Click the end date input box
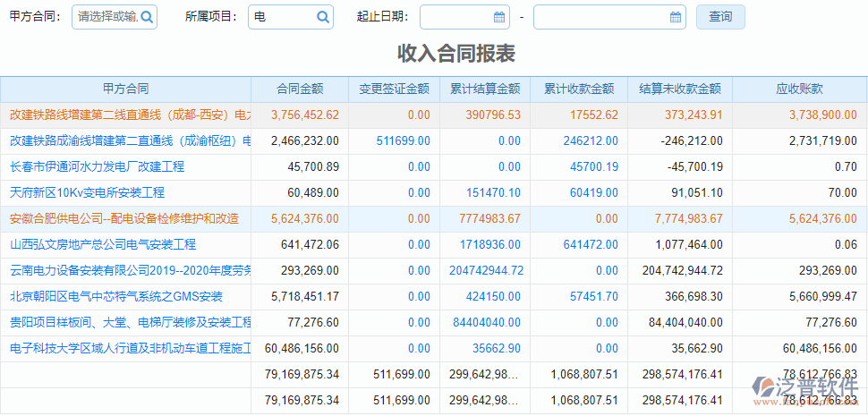The width and height of the screenshot is (868, 416). pyautogui.click(x=609, y=17)
